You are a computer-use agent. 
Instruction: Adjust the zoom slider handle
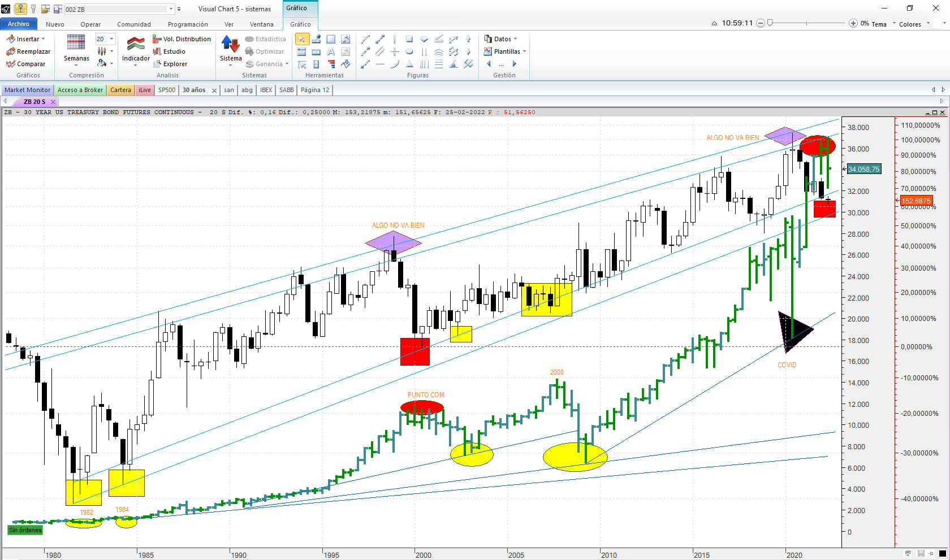pyautogui.click(x=770, y=23)
